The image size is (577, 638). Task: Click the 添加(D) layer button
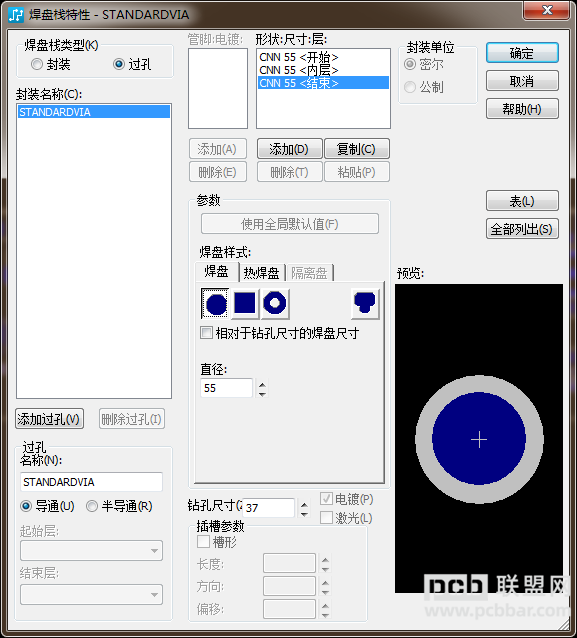click(289, 149)
